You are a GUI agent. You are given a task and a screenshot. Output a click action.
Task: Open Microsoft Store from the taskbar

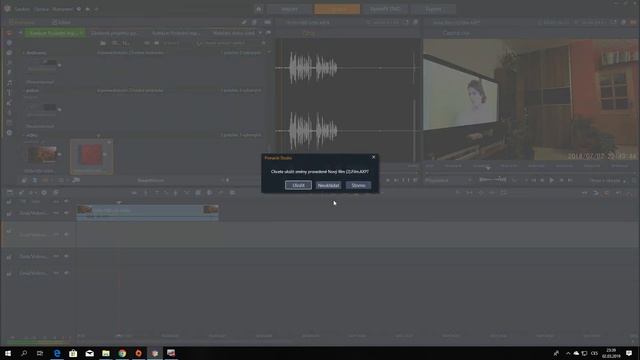click(73, 353)
